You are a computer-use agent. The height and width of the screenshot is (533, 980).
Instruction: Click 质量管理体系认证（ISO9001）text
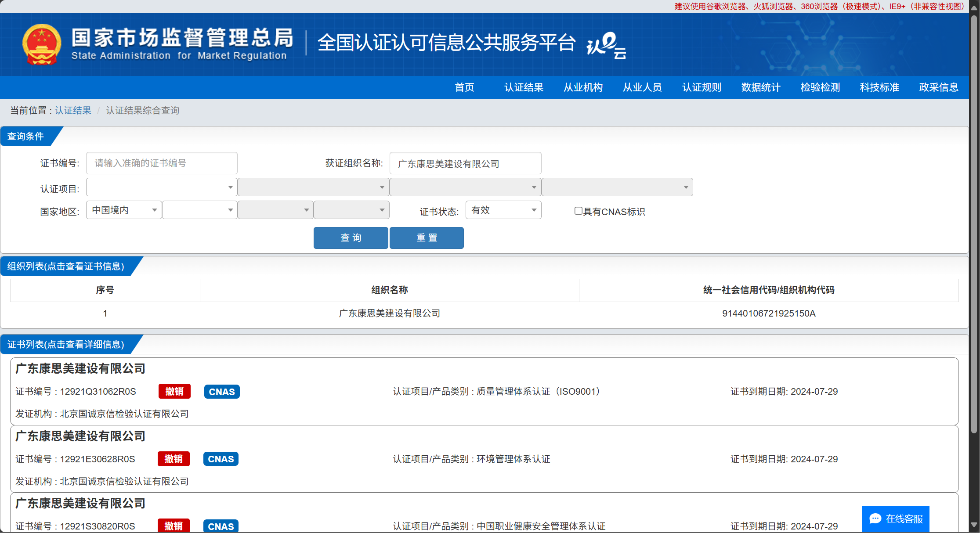[539, 391]
